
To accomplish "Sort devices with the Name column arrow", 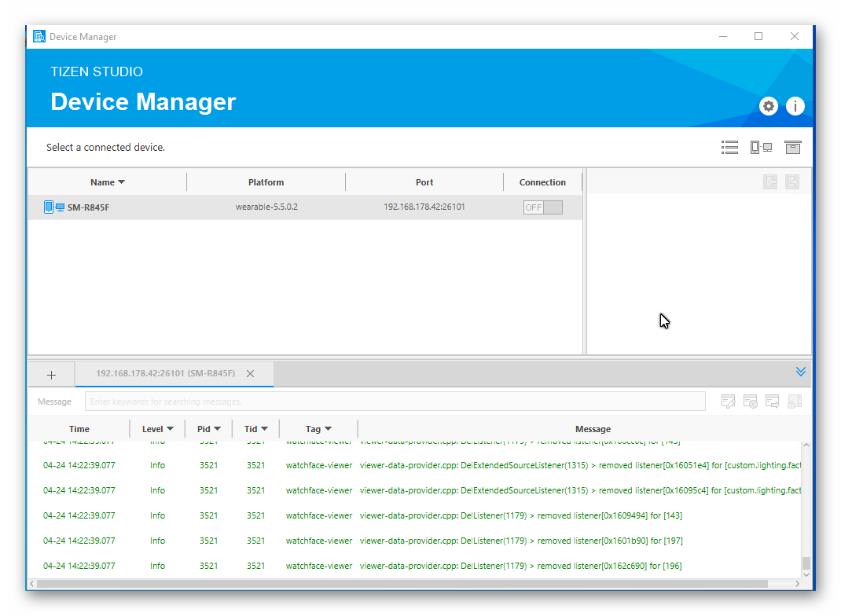I will (x=122, y=182).
